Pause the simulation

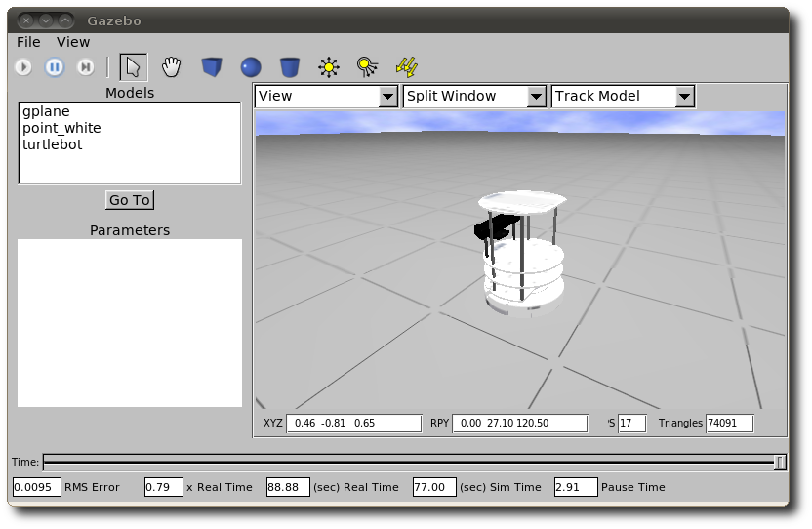click(55, 67)
